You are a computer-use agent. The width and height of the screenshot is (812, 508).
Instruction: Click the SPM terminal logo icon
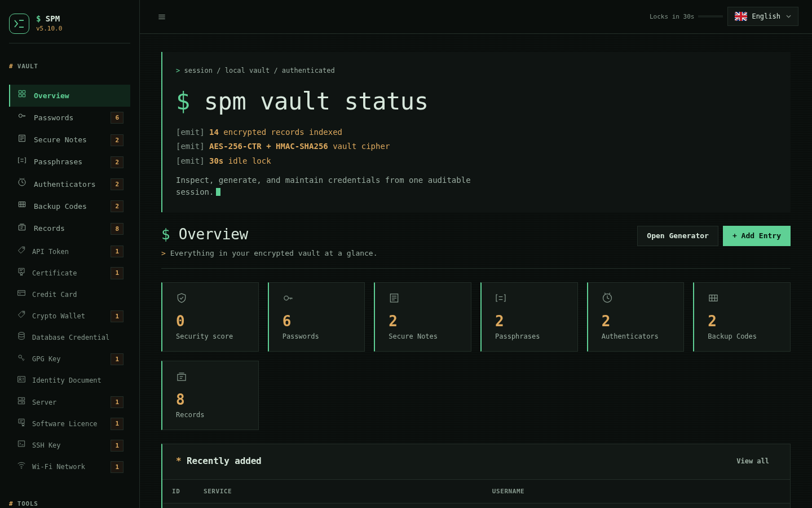(19, 24)
